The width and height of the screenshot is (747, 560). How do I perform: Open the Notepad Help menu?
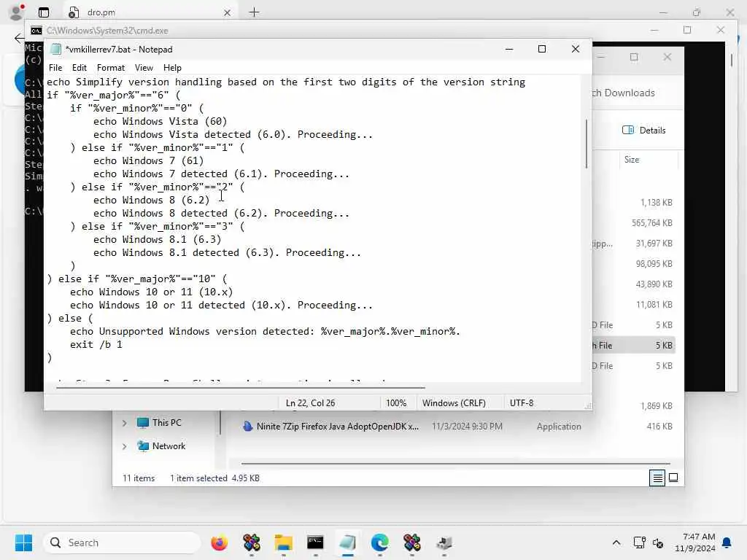172,68
